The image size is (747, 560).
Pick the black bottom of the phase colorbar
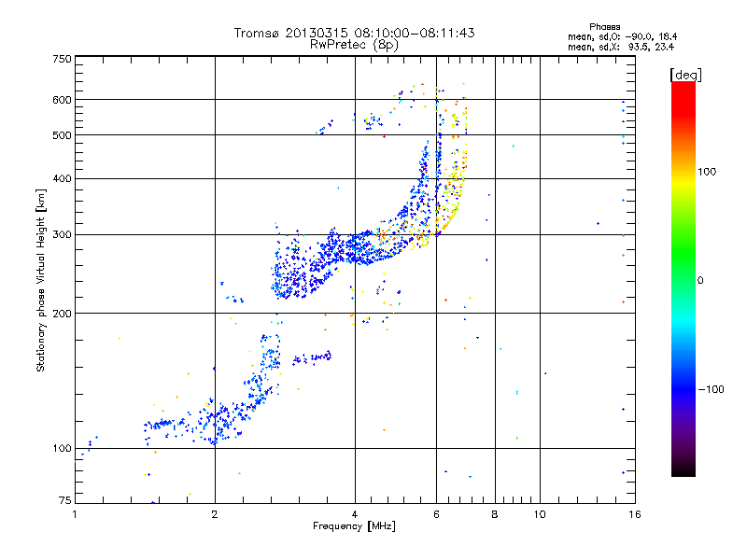click(684, 471)
